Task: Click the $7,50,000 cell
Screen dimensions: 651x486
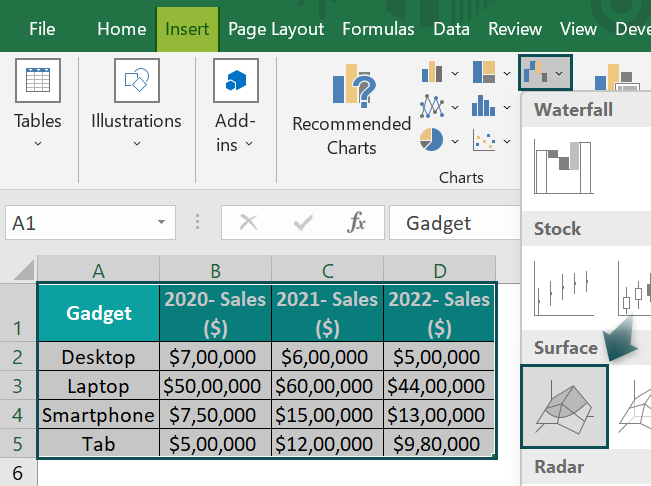Action: pos(215,415)
